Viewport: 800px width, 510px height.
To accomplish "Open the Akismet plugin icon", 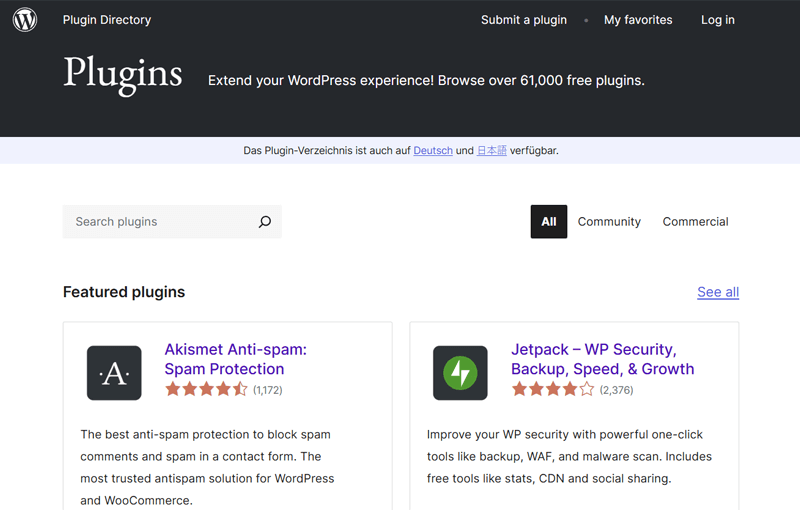I will (x=114, y=373).
